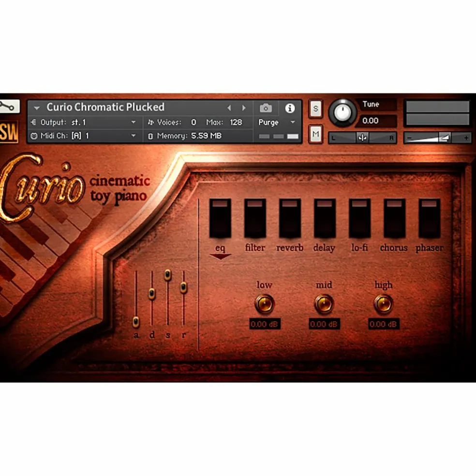The height and width of the screenshot is (476, 476).
Task: Toggle the eq effect switch
Action: 220,218
